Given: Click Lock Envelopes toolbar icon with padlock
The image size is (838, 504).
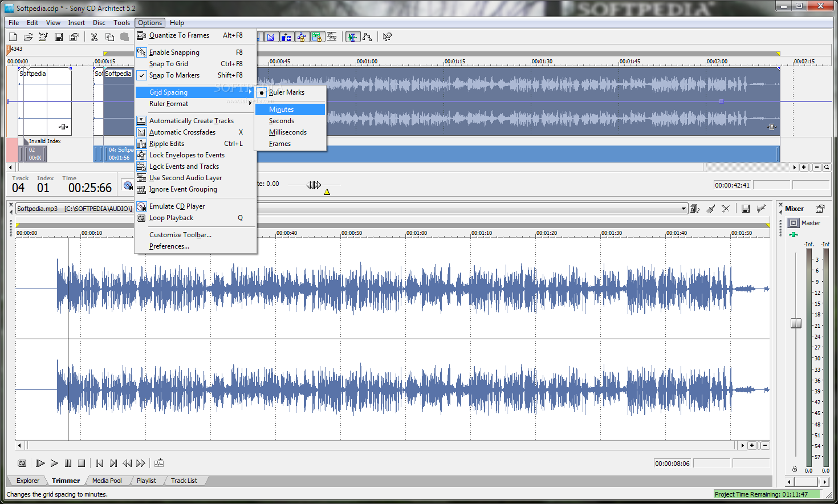Looking at the screenshot, I should click(301, 37).
